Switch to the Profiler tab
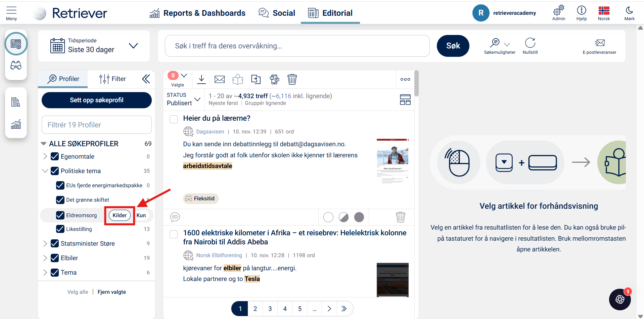The image size is (644, 319). click(x=63, y=79)
